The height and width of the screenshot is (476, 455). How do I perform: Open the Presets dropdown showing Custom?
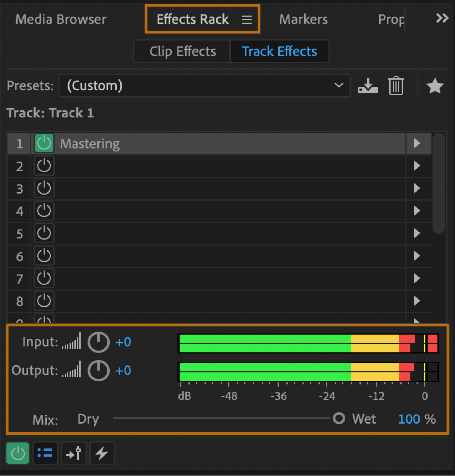click(204, 86)
